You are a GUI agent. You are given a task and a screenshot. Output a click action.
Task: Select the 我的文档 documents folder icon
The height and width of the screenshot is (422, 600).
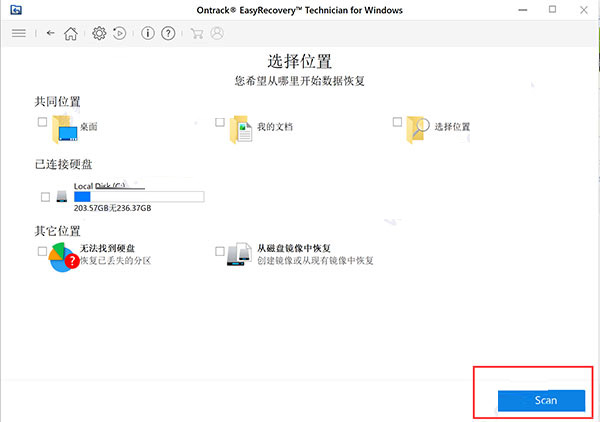(241, 129)
